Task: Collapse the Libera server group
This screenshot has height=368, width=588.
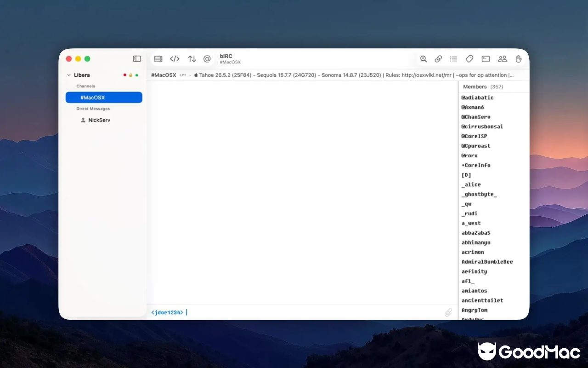Action: point(69,75)
